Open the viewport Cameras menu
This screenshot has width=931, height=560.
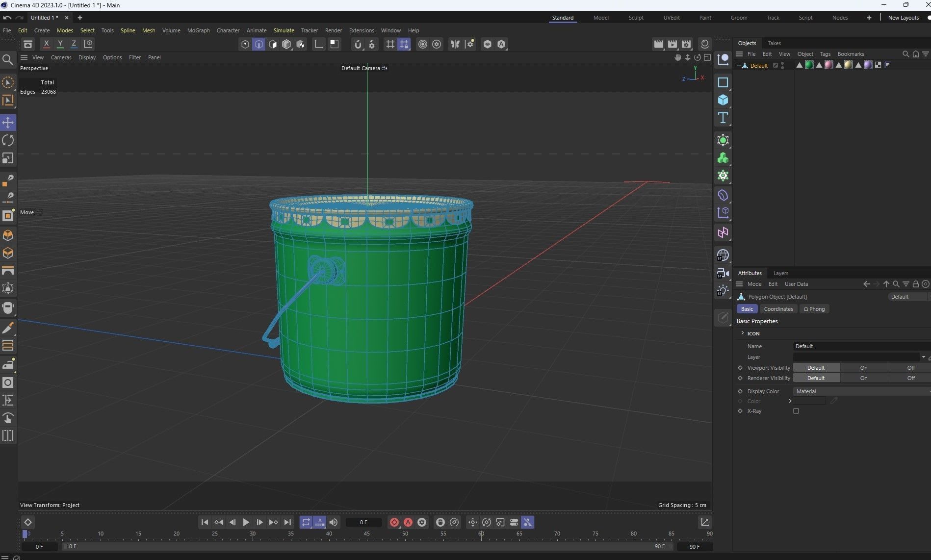click(x=61, y=57)
